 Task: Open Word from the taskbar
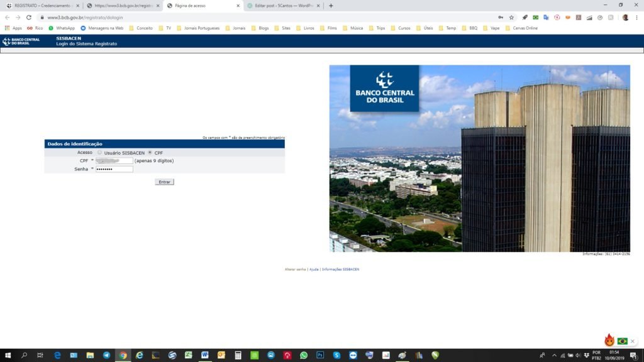click(205, 355)
